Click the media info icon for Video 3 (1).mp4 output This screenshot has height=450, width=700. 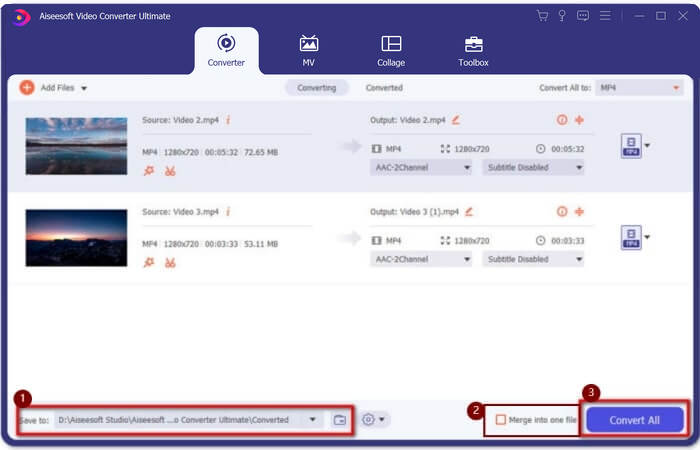pyautogui.click(x=562, y=212)
